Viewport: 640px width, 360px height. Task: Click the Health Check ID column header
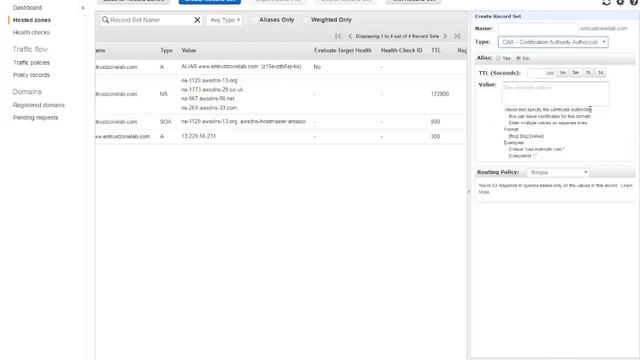[x=401, y=50]
